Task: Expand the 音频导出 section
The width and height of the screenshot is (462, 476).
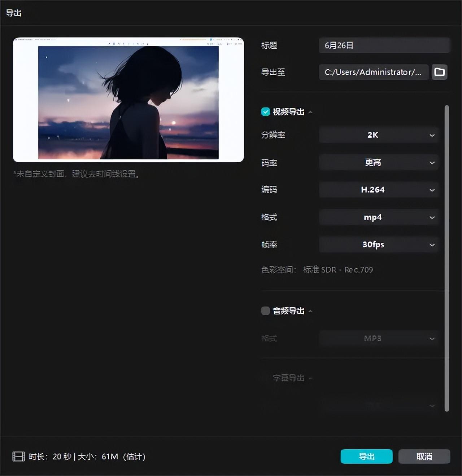Action: click(x=310, y=311)
